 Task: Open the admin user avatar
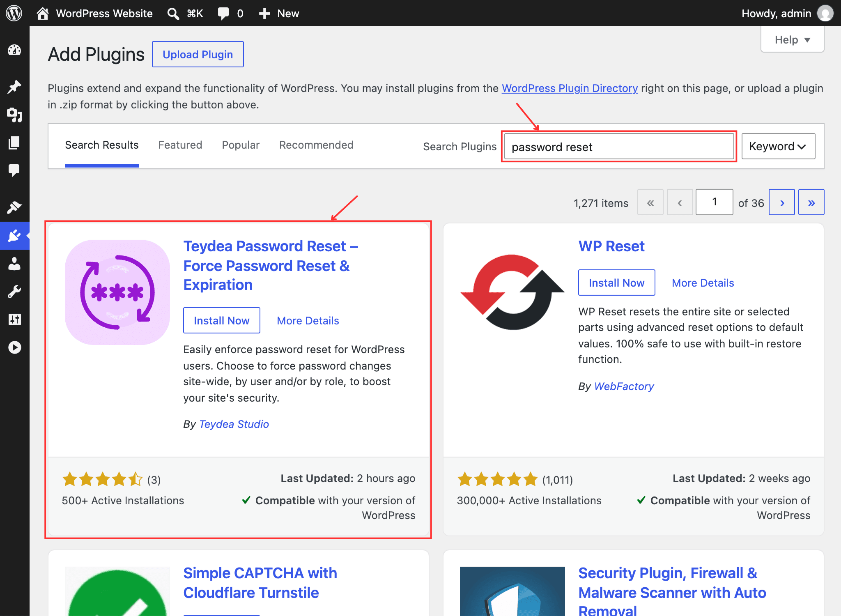825,13
